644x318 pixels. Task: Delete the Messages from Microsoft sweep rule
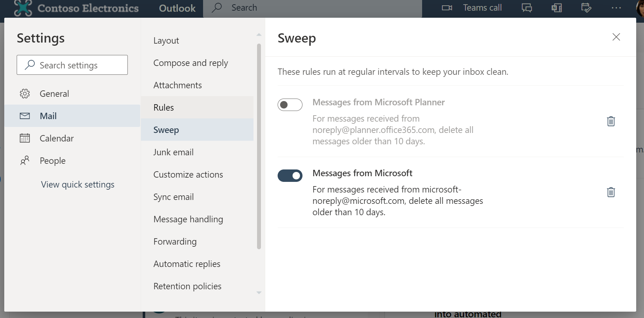tap(611, 192)
